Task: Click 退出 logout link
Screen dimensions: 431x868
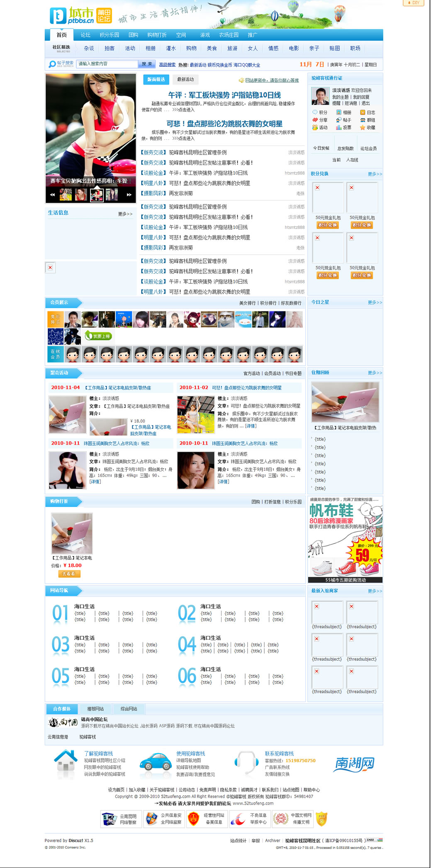Action: point(365,103)
